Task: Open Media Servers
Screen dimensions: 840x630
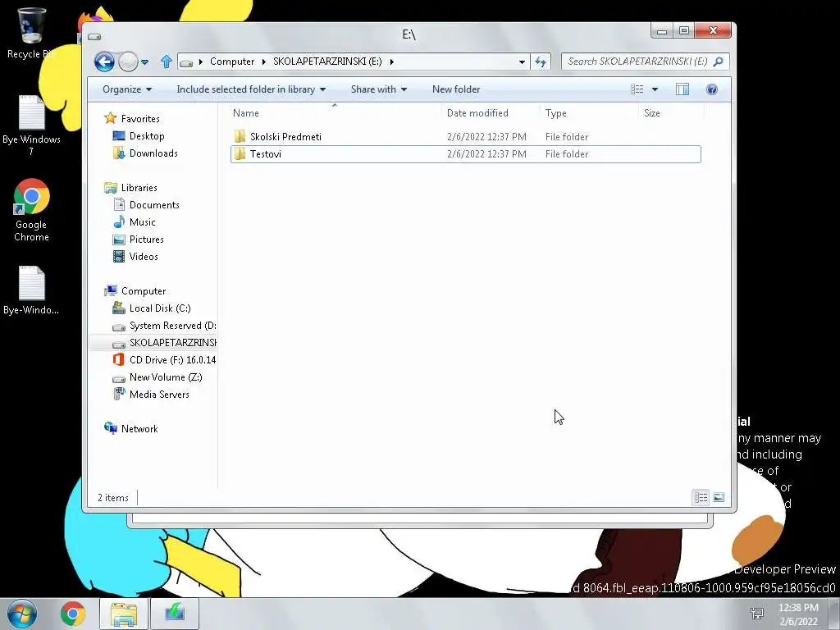Action: 158,395
